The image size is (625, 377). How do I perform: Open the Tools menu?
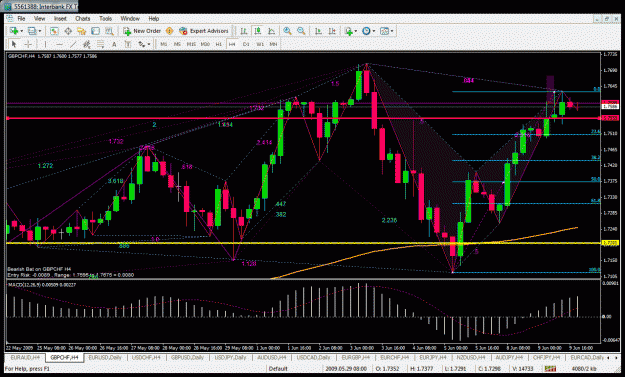106,18
